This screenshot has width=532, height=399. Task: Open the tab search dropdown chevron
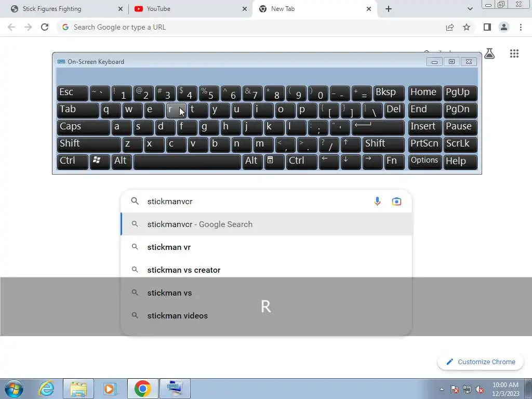point(470,9)
